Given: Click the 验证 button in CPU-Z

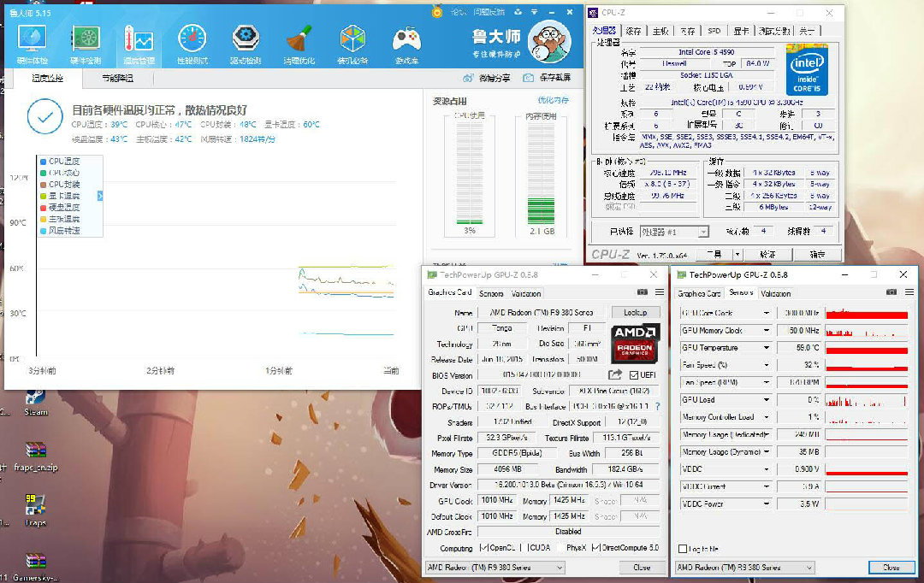Looking at the screenshot, I should [x=767, y=255].
